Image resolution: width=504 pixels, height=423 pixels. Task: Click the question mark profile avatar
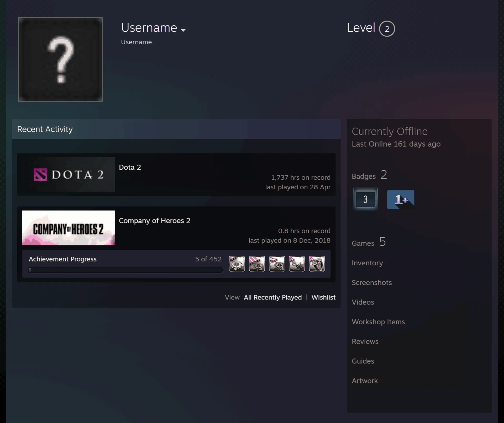60,59
